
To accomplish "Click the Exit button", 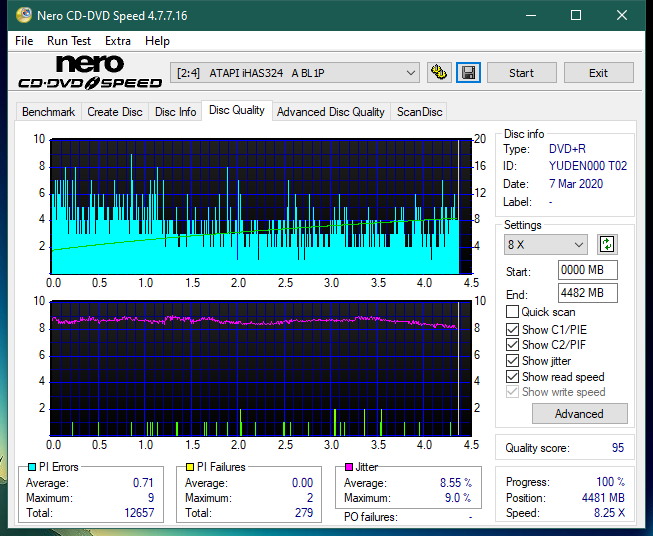I will click(598, 73).
